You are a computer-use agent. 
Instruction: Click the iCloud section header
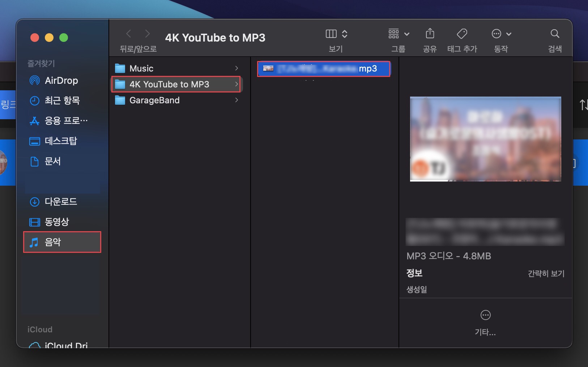(40, 329)
